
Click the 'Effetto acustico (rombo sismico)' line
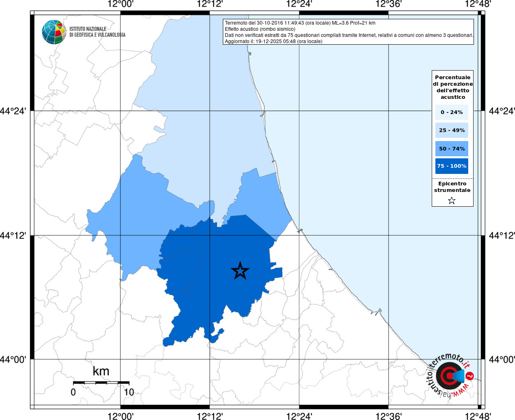[260, 29]
